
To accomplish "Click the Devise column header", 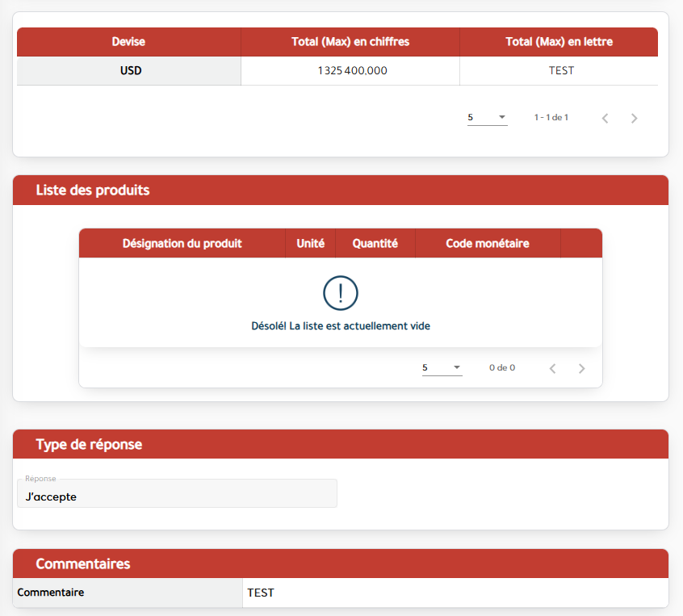I will (x=128, y=42).
